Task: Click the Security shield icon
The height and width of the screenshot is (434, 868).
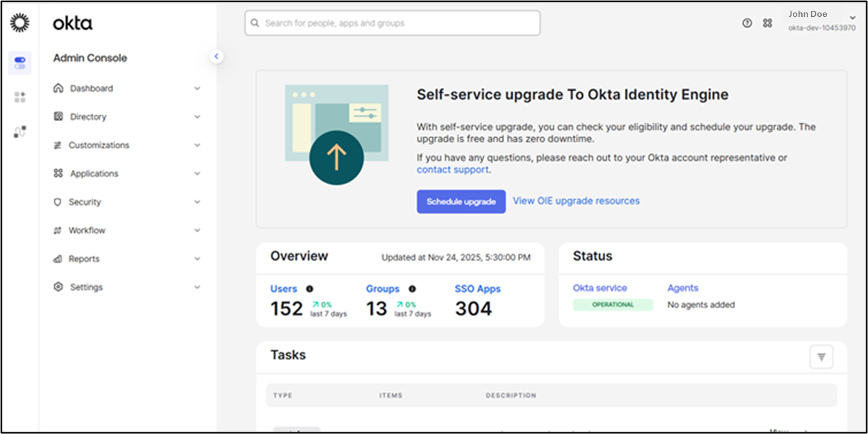Action: pyautogui.click(x=57, y=202)
